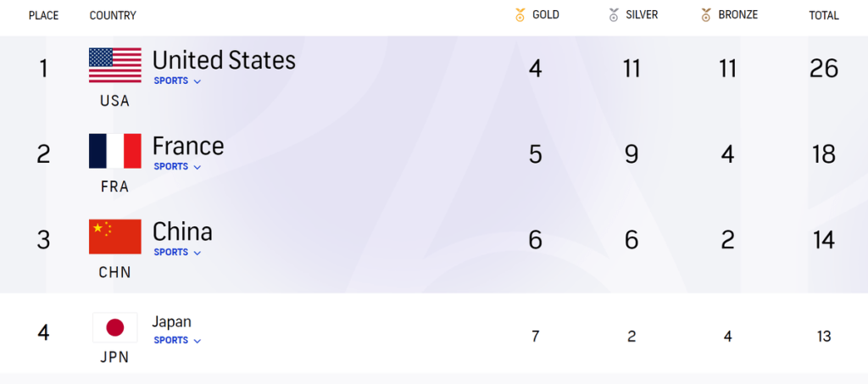Viewport: 868px width, 384px height.
Task: Select the China country name
Action: tap(182, 231)
